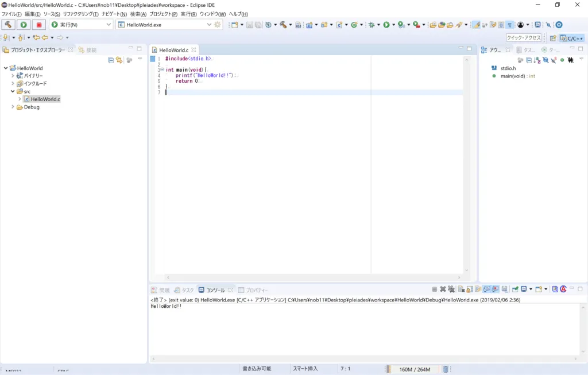Click the New source folder icon
This screenshot has height=375, width=588.
point(324,25)
